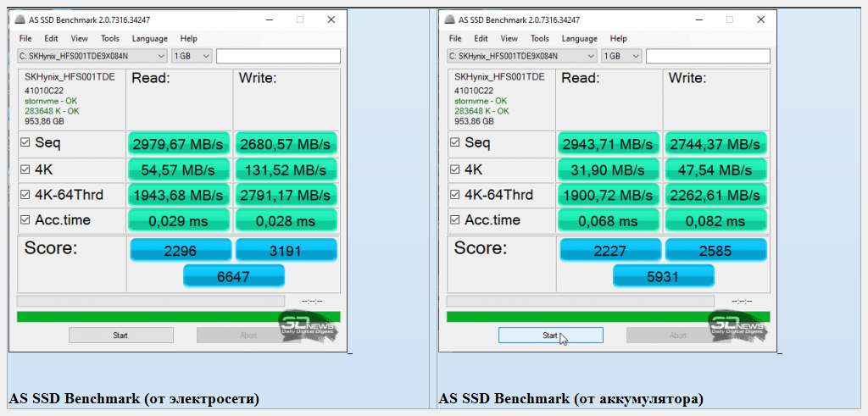Image resolution: width=868 pixels, height=416 pixels.
Task: Select 2262,61 MB/s 4K-64Thrd write result
Action: (715, 195)
